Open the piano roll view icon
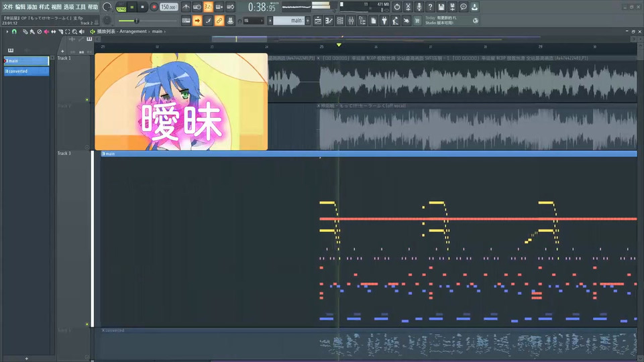The image size is (644, 362). click(x=329, y=21)
